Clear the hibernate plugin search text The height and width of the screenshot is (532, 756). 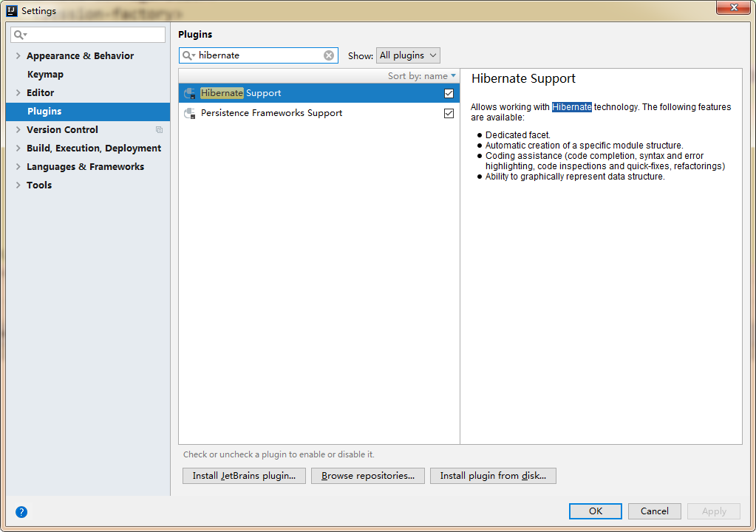pos(329,55)
